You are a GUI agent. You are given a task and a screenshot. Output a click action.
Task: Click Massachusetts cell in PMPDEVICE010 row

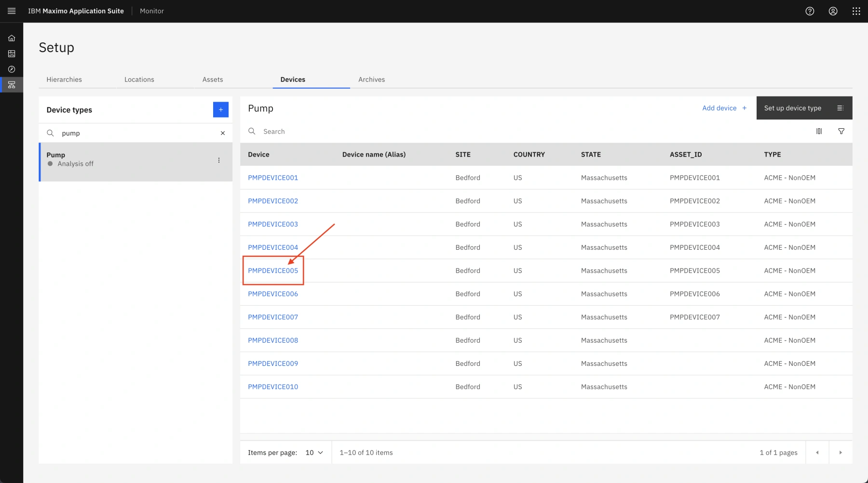point(604,387)
